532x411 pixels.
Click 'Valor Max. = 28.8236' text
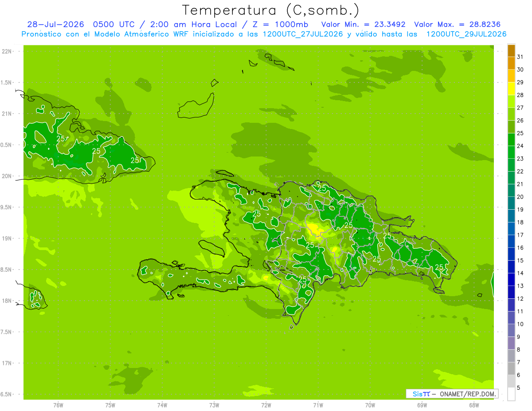pyautogui.click(x=458, y=24)
